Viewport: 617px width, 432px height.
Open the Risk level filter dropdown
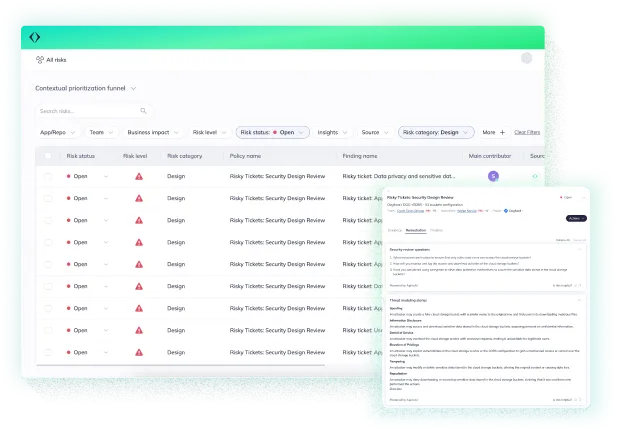(209, 133)
